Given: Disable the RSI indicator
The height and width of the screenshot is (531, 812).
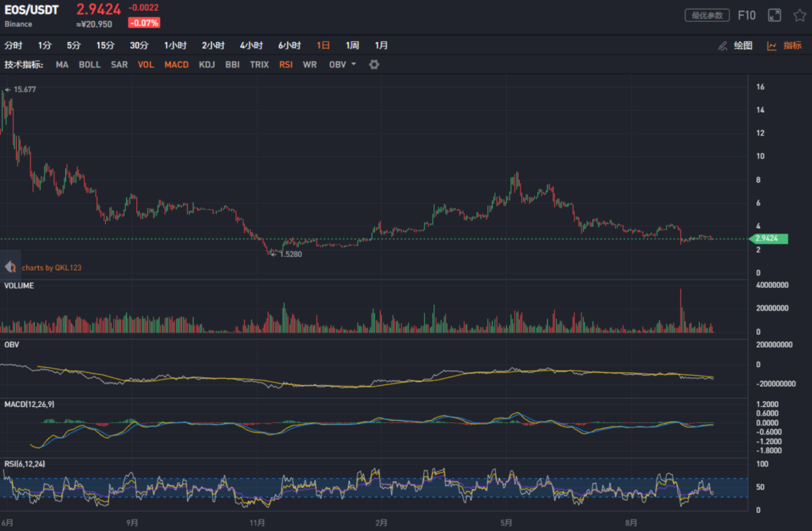Looking at the screenshot, I should click(286, 65).
